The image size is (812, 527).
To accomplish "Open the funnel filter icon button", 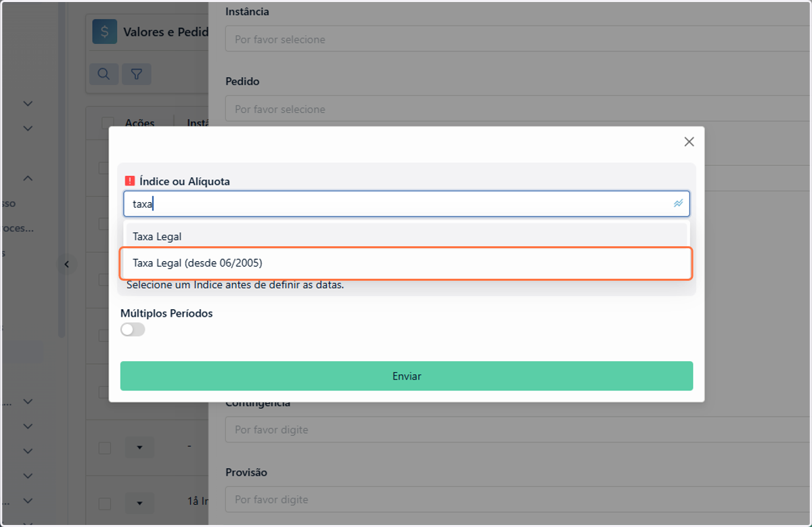I will [x=136, y=74].
